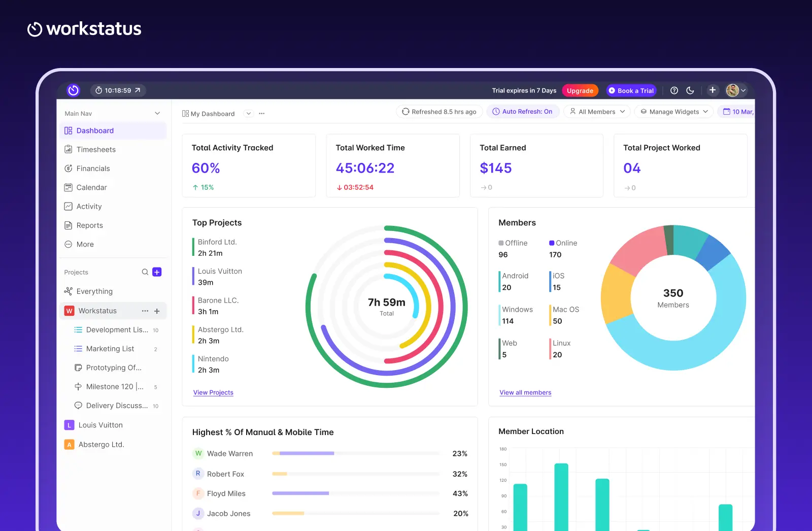Viewport: 812px width, 531px height.
Task: Click Wade Warren avatar icon
Action: pyautogui.click(x=198, y=453)
